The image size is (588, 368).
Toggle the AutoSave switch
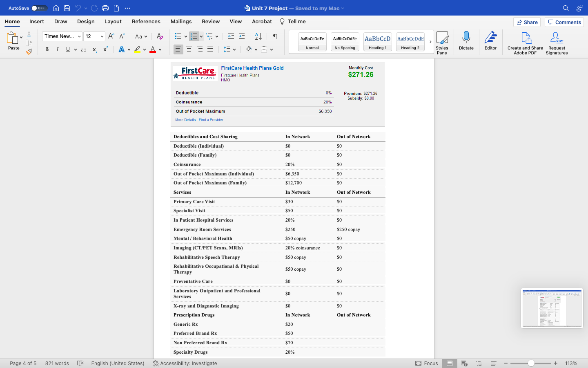tap(39, 8)
